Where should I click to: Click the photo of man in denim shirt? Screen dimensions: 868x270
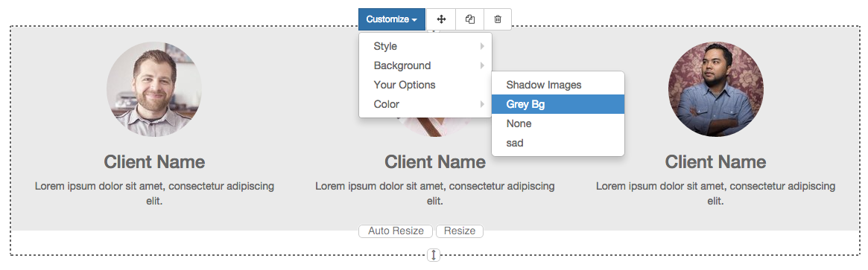[x=715, y=89]
